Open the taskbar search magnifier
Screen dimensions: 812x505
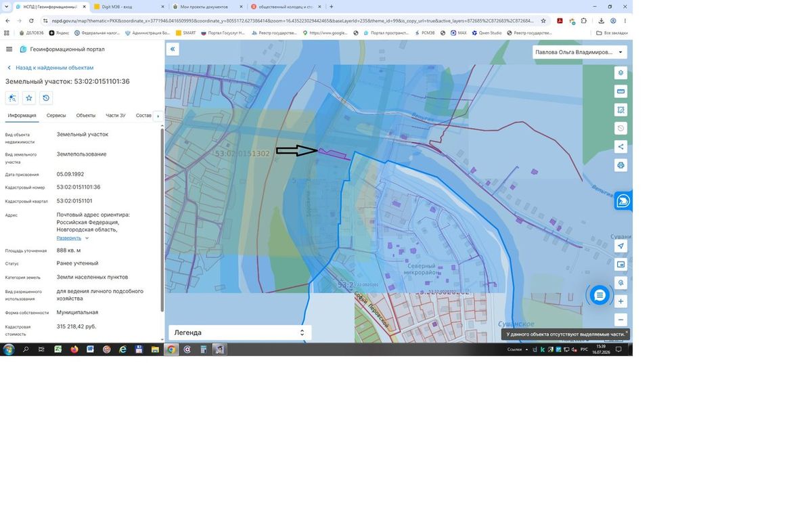[x=26, y=349]
